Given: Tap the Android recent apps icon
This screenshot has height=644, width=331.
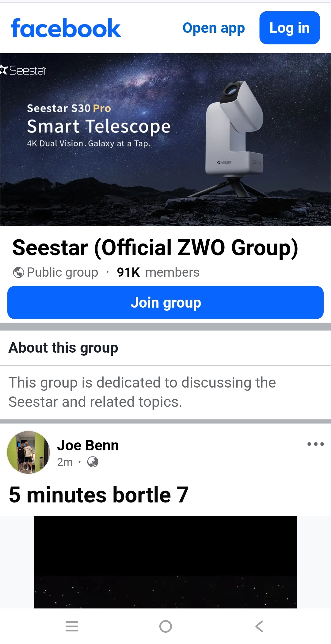Looking at the screenshot, I should [72, 626].
